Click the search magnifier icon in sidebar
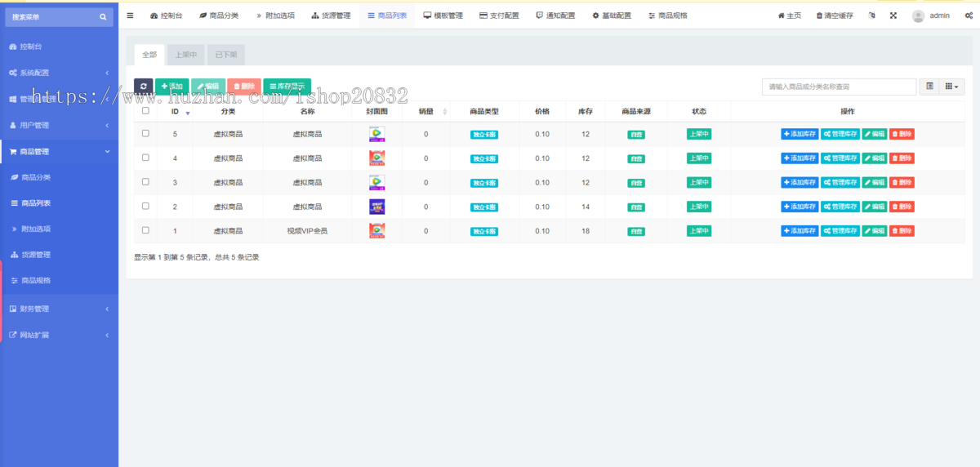Viewport: 980px width, 467px height. point(103,16)
